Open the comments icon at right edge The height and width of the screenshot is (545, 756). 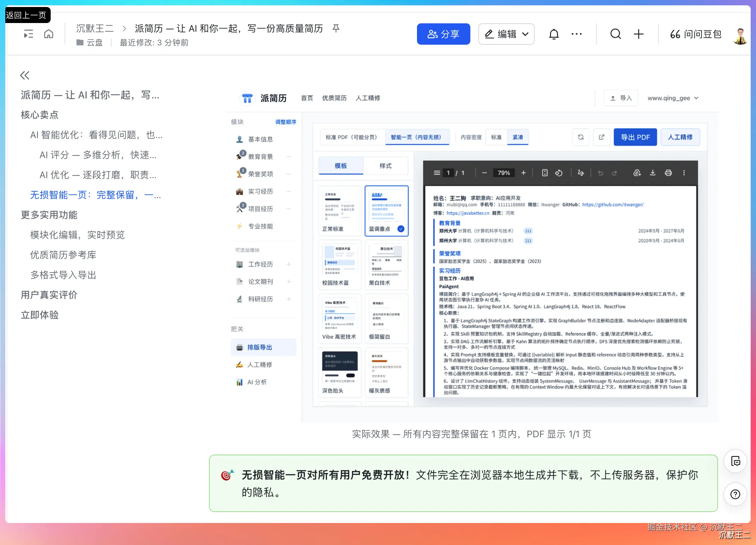tap(735, 461)
